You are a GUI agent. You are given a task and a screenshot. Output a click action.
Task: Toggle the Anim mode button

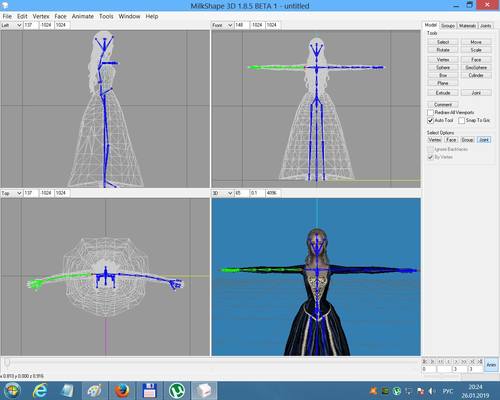click(491, 365)
